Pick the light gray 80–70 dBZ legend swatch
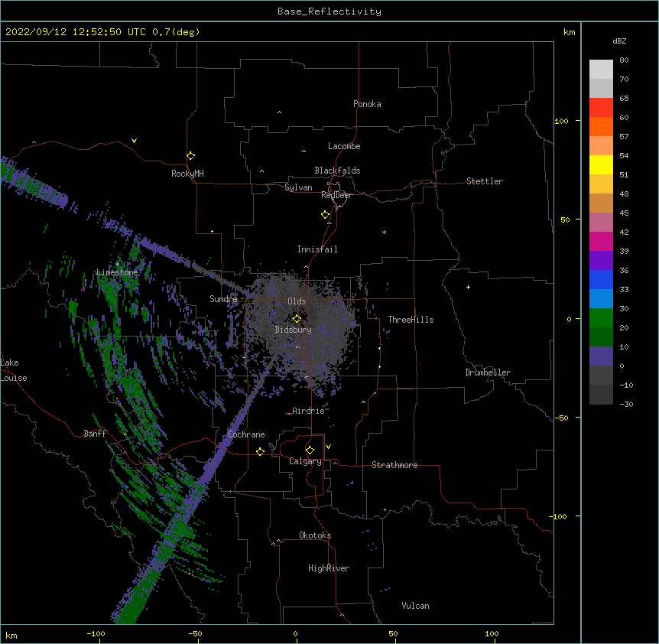This screenshot has width=659, height=644. tap(601, 70)
